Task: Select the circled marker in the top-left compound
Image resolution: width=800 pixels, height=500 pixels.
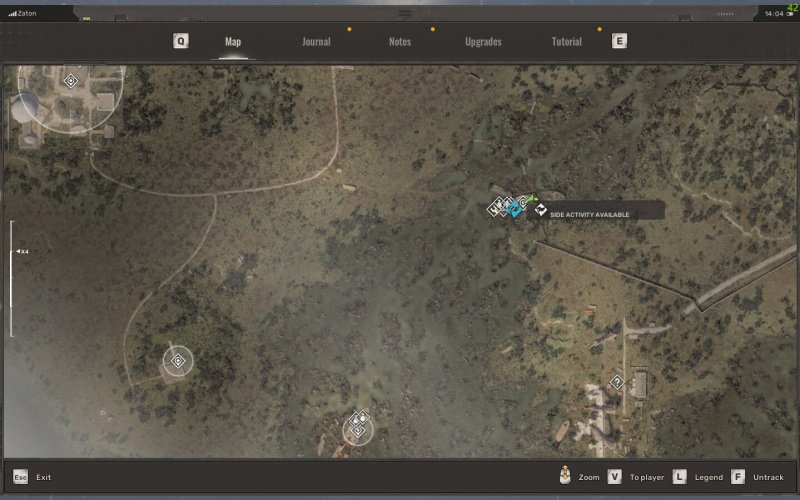Action: pyautogui.click(x=71, y=80)
